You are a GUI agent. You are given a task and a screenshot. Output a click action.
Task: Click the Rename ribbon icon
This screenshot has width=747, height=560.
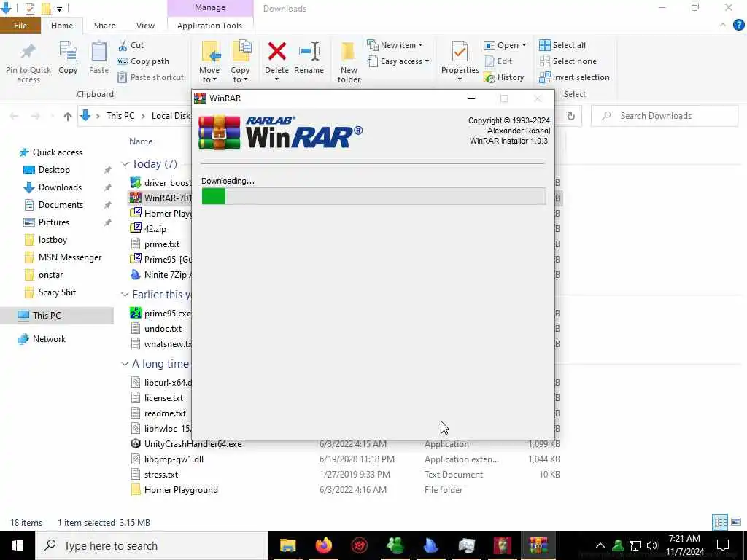click(x=309, y=52)
